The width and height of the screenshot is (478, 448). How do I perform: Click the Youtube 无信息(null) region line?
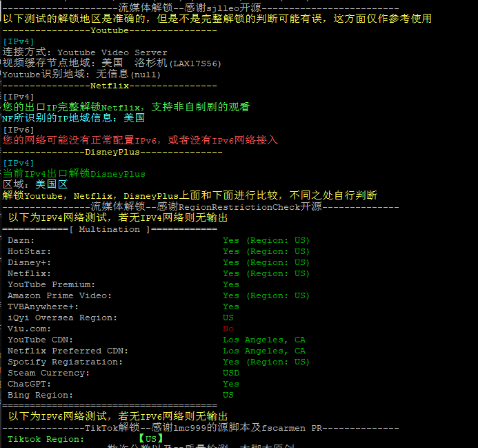click(81, 74)
